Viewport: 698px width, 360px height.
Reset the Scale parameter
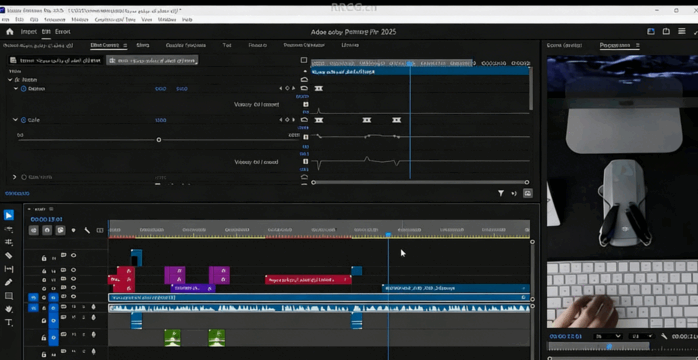click(x=304, y=120)
